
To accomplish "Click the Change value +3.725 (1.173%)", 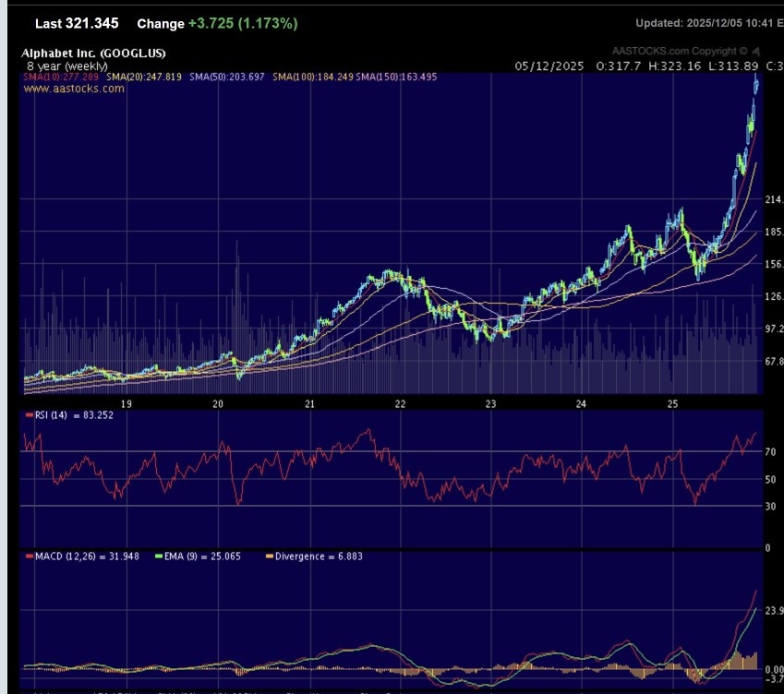I will (x=243, y=23).
